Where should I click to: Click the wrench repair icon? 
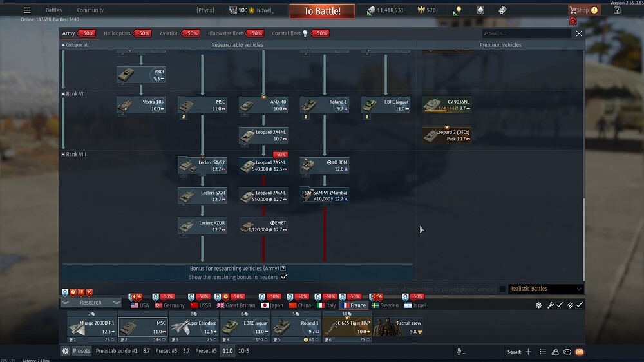(551, 305)
